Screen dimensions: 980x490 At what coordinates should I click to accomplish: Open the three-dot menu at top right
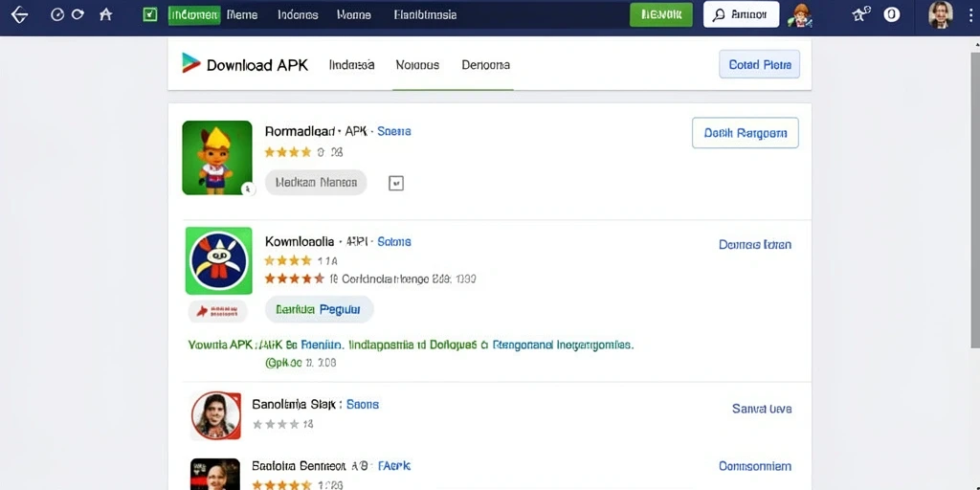(x=969, y=15)
